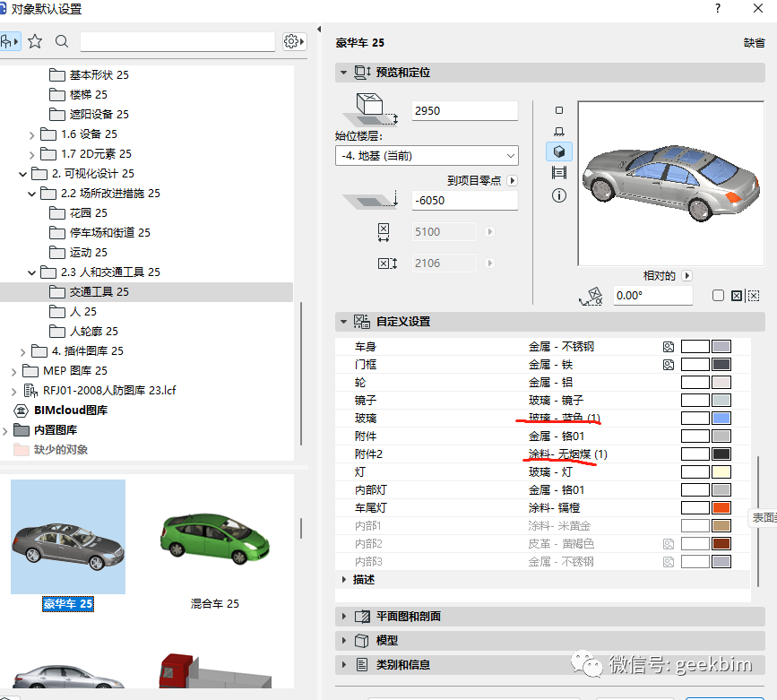Expand the 1.6 设备 25 folder
This screenshot has height=700, width=777.
[x=31, y=134]
